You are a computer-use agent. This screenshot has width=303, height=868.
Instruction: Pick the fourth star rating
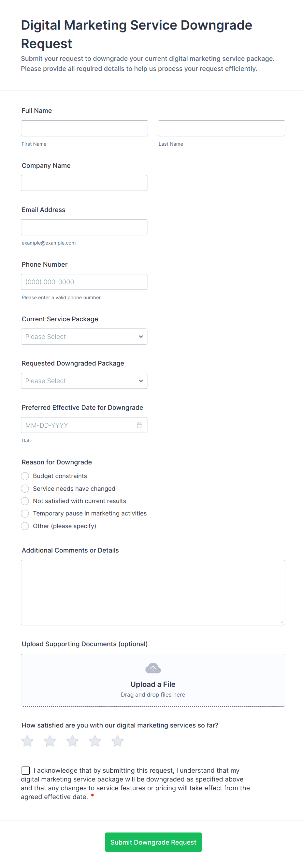pos(95,741)
